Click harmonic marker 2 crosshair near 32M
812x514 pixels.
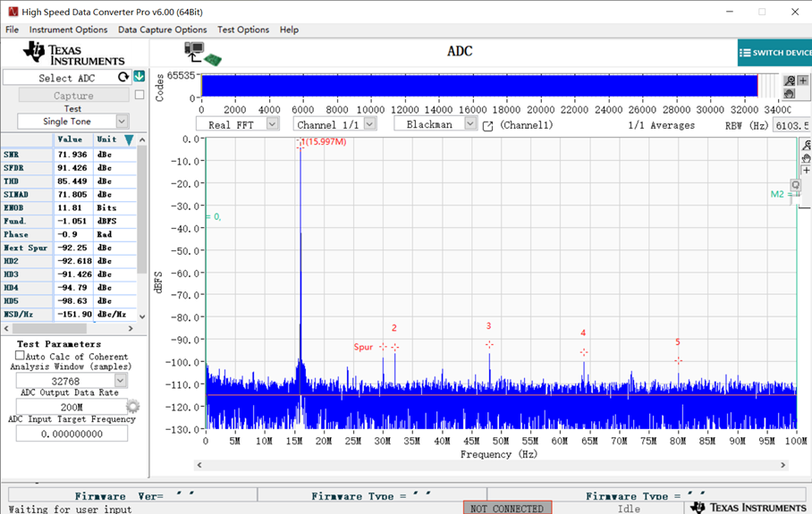(395, 348)
